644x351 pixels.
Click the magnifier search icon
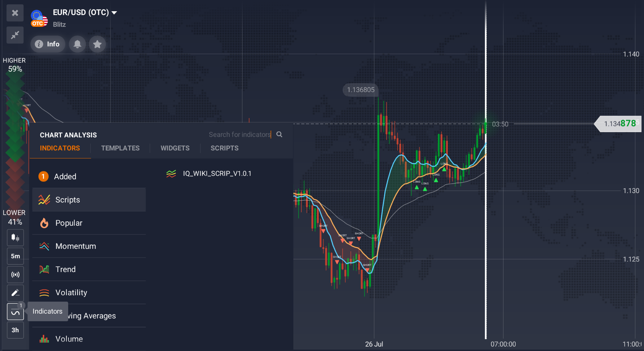click(x=279, y=134)
